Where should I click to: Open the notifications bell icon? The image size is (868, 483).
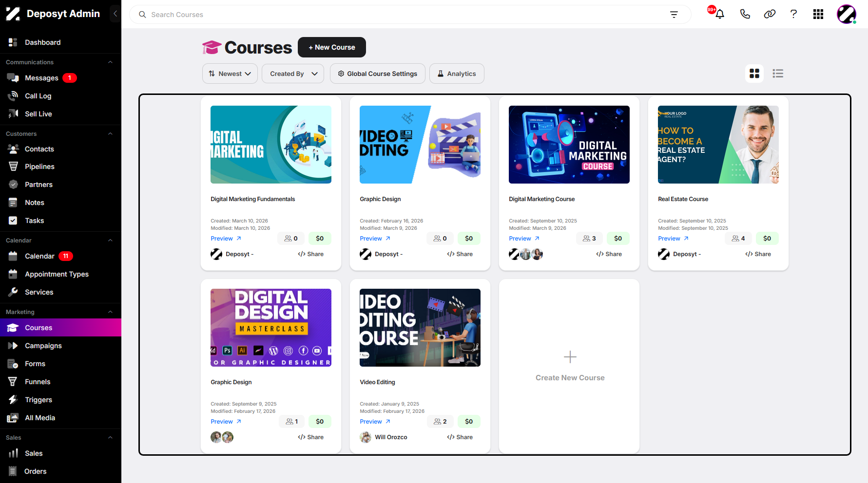click(719, 14)
